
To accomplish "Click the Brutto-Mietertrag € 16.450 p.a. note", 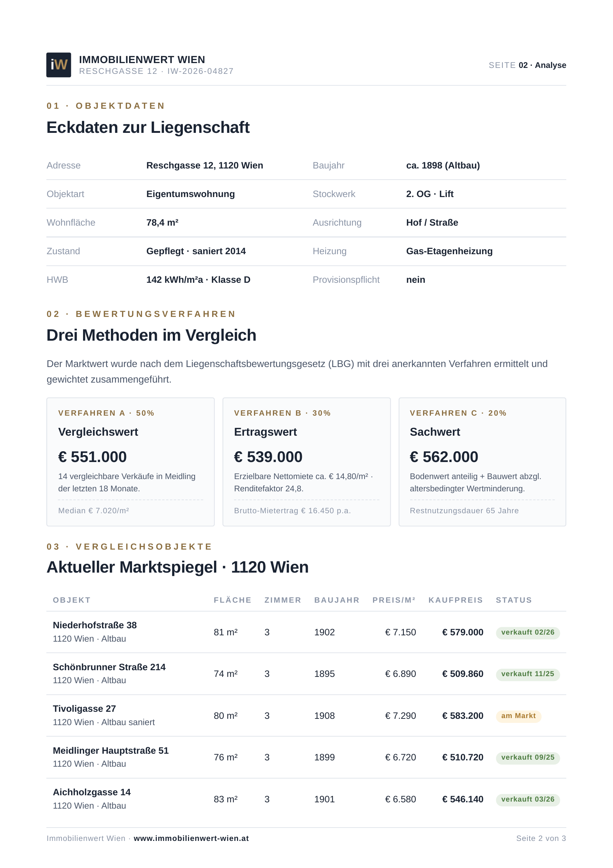I will pyautogui.click(x=292, y=511).
